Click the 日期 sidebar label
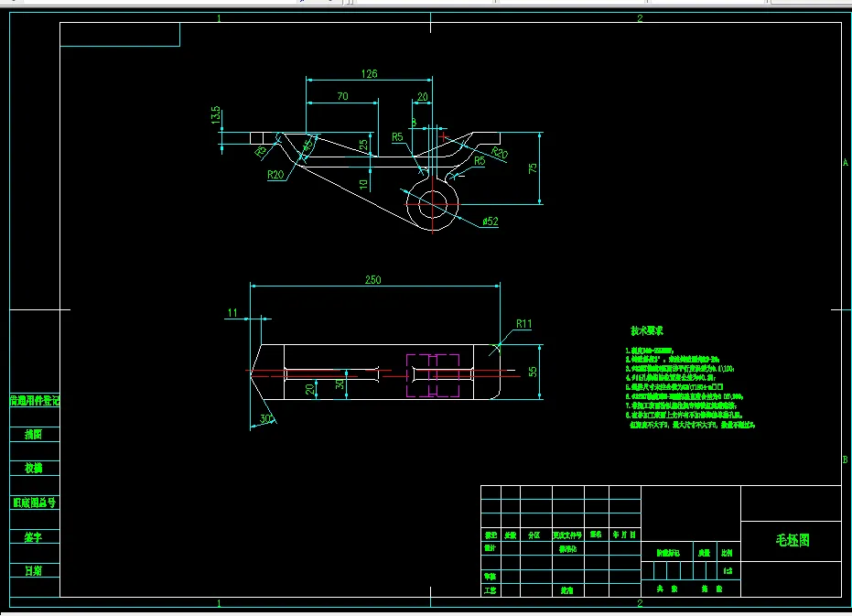 pyautogui.click(x=33, y=570)
